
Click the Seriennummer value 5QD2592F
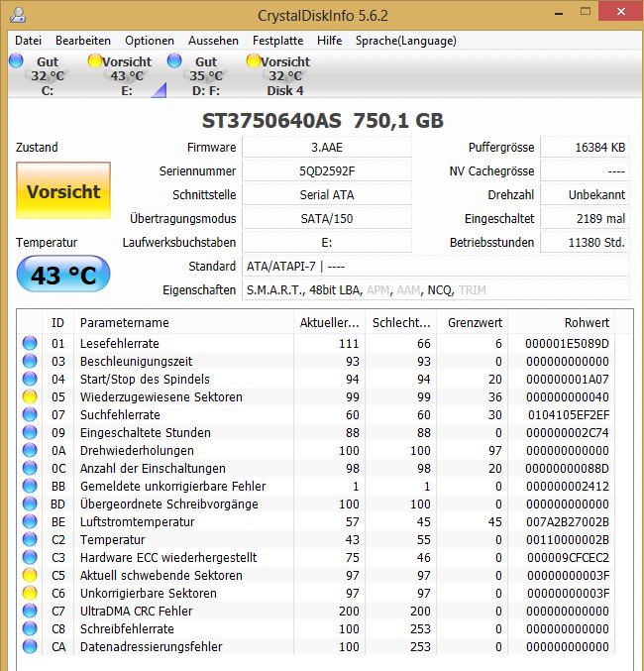(327, 171)
